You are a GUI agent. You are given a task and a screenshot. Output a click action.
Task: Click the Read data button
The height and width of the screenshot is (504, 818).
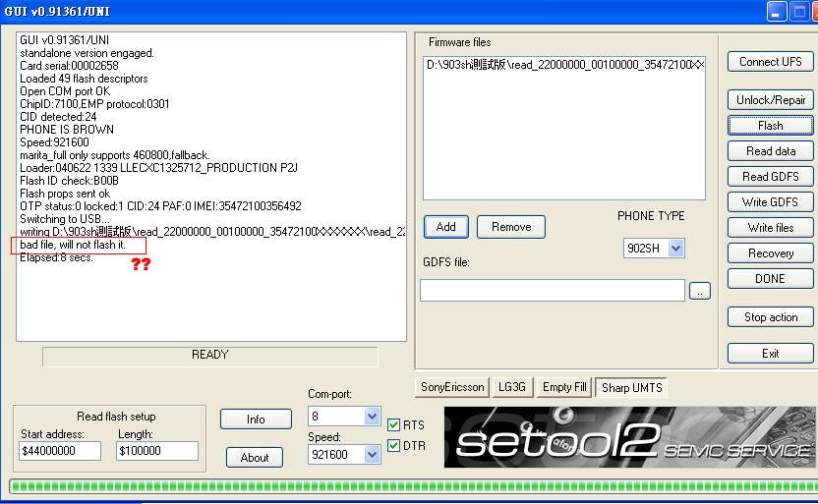770,151
